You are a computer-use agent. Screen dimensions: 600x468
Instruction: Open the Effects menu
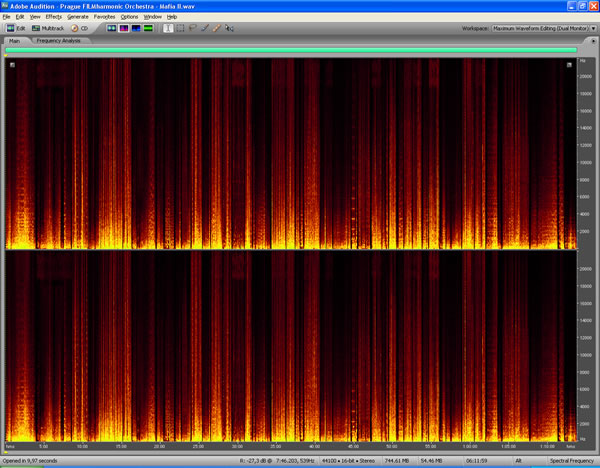pyautogui.click(x=53, y=17)
